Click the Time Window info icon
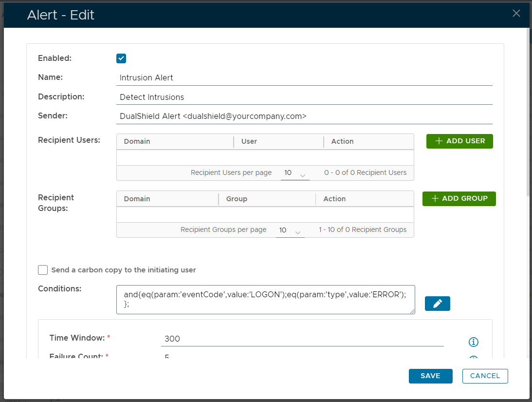Viewport: 532px width, 402px height. click(473, 342)
